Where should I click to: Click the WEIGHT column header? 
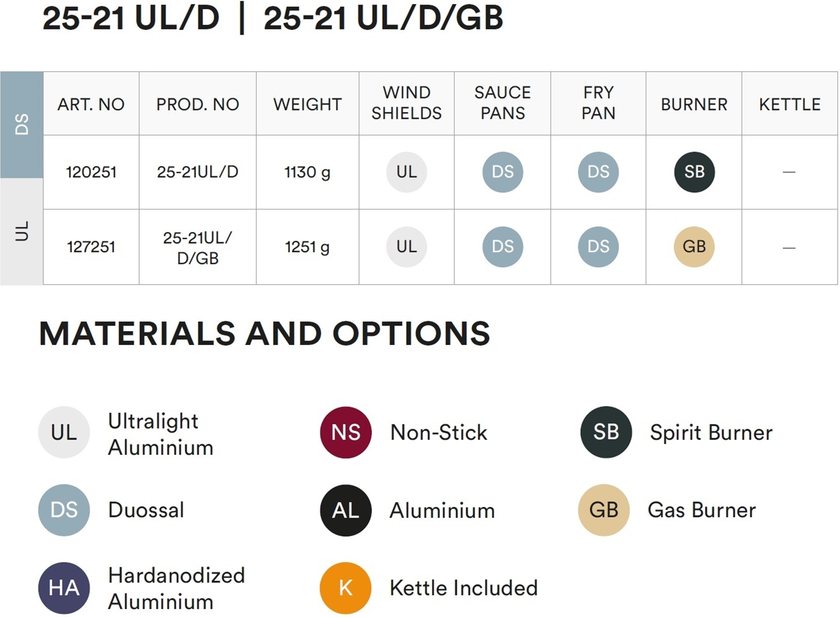(x=307, y=104)
